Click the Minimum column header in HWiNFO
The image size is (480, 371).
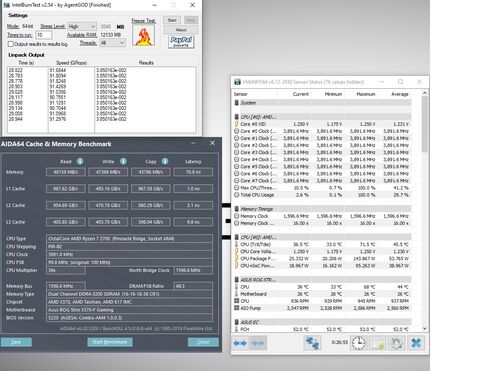point(333,94)
